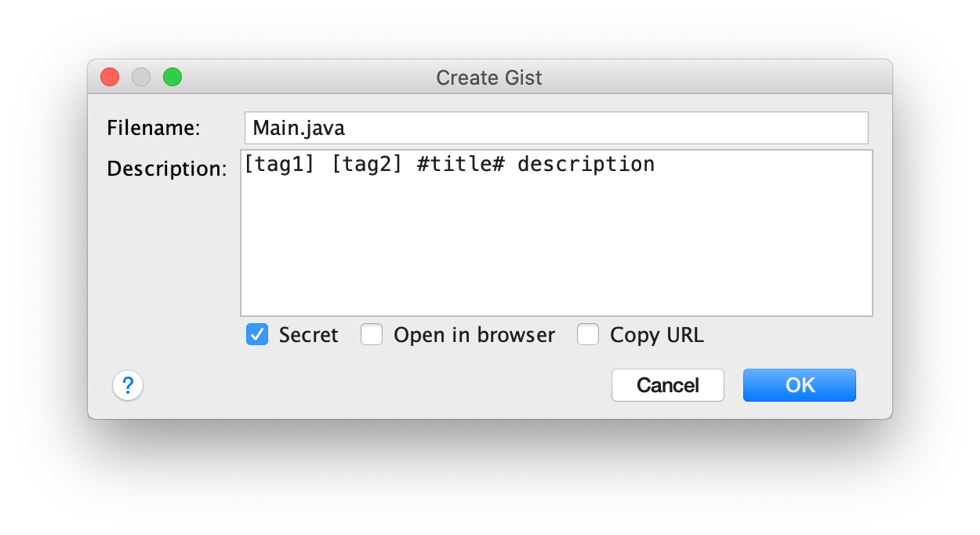Enable the Open in browser checkbox

(372, 335)
